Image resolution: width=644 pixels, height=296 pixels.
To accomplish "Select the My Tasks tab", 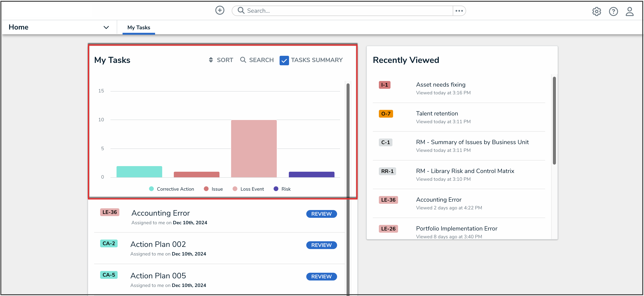I will tap(139, 28).
